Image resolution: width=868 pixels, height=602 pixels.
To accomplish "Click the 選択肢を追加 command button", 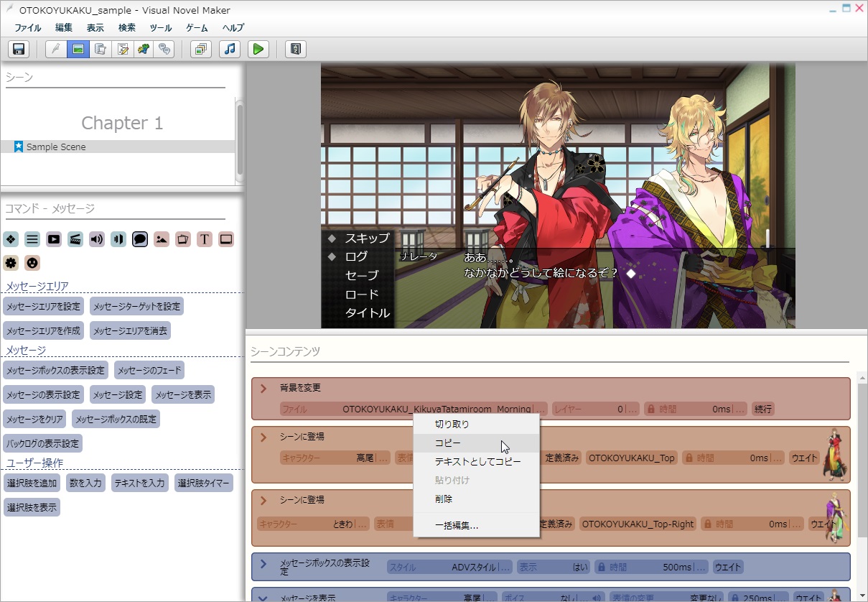I will click(x=32, y=483).
